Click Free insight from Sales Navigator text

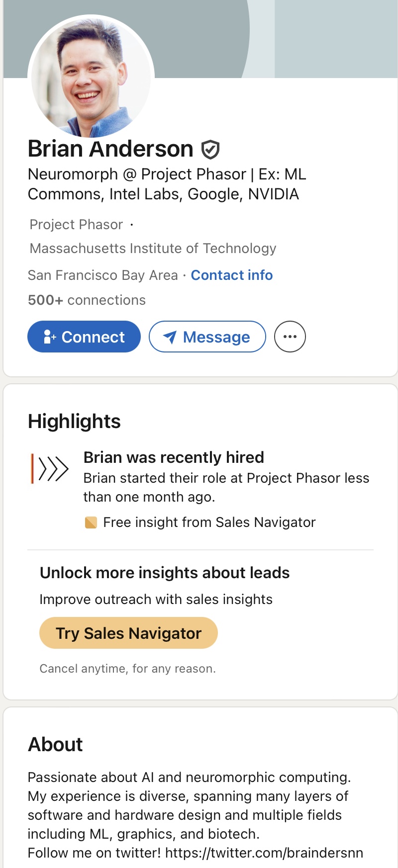[209, 522]
